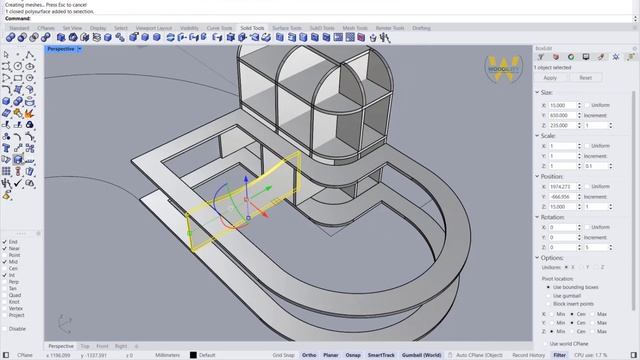Switch to the Front viewport tab
This screenshot has width=640, height=360.
pos(102,346)
